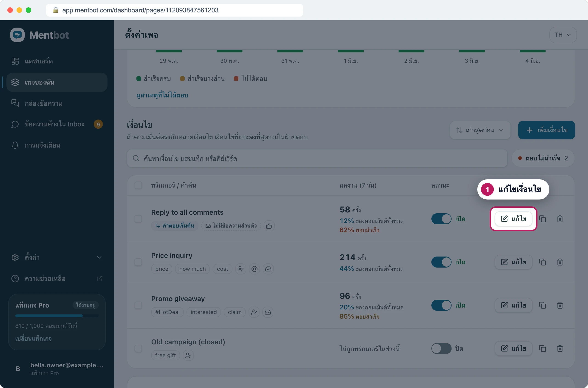Focus the ค้นหาเงื่อนไข search field
Viewport: 588px width, 388px height.
[317, 158]
